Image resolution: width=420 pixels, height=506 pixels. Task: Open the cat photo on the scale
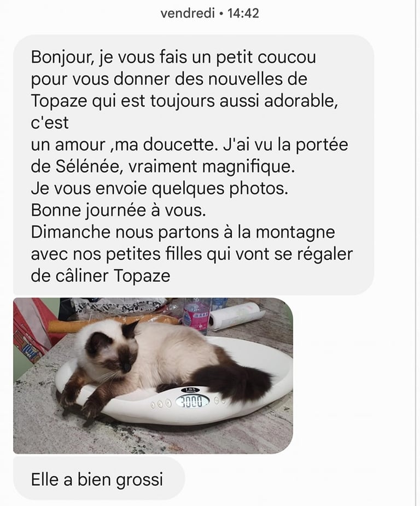pos(153,375)
